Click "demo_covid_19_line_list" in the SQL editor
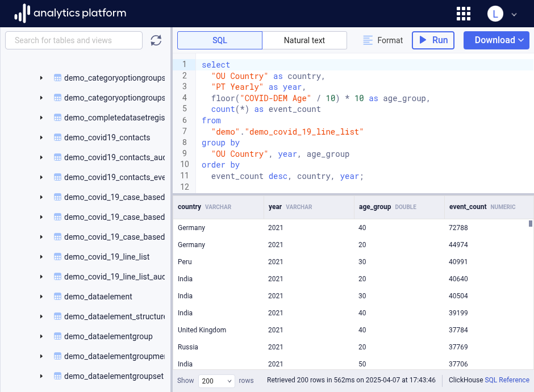 point(304,132)
